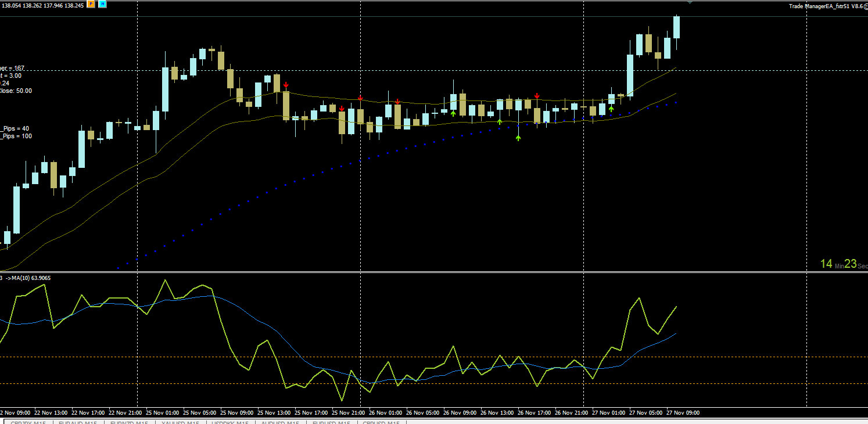The image size is (868, 424).
Task: Go to the GBPUSD M15 chart tab
Action: [x=381, y=422]
